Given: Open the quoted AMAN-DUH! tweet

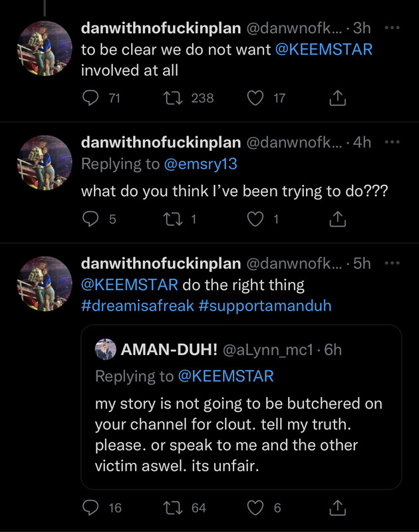Looking at the screenshot, I should point(241,426).
